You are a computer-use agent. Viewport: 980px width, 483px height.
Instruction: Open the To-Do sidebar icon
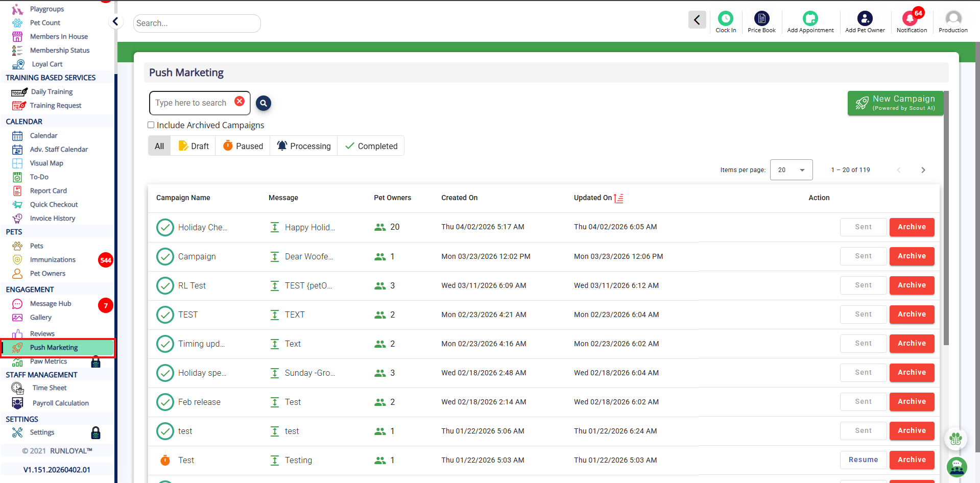point(17,177)
